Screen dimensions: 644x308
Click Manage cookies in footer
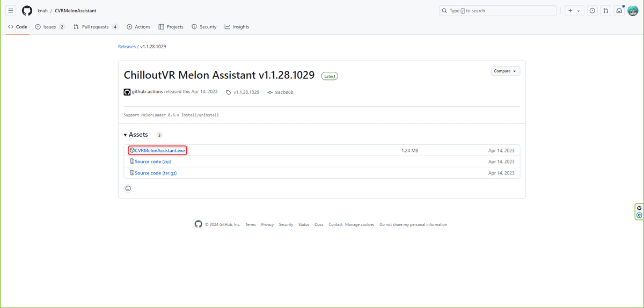pos(360,224)
